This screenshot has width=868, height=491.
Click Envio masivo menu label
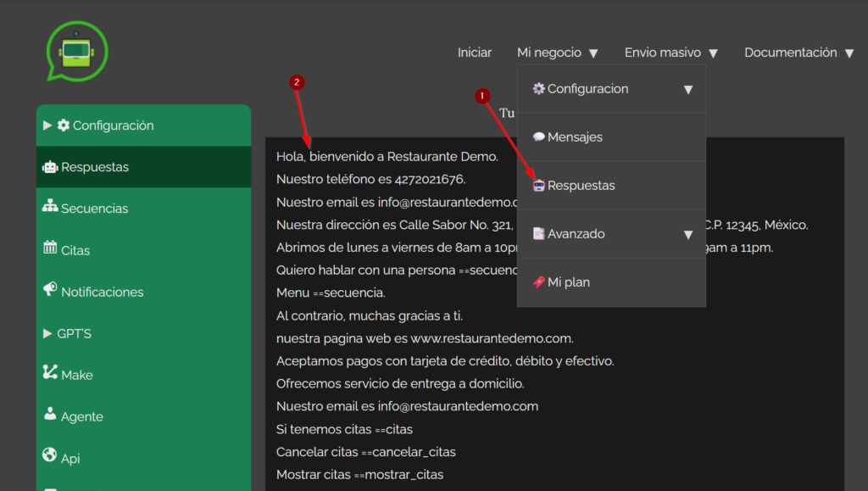point(663,53)
